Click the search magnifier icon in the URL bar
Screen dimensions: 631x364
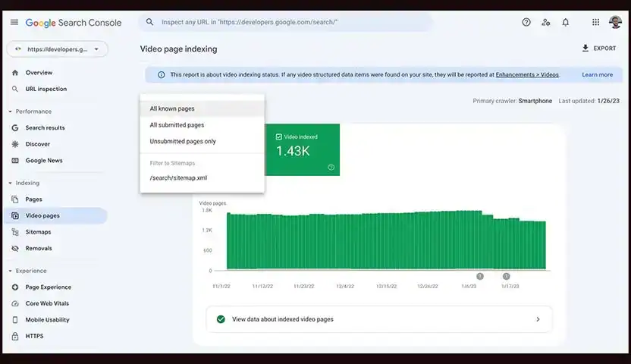pyautogui.click(x=149, y=22)
